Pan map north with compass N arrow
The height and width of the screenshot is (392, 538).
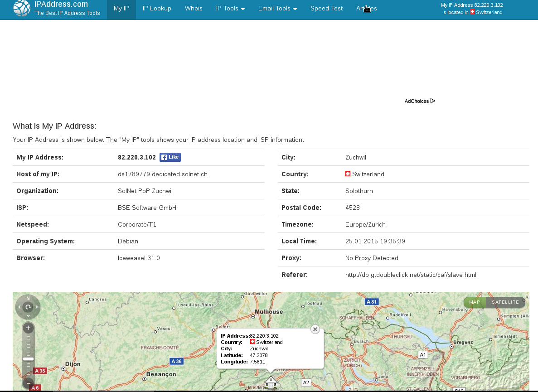(28, 298)
